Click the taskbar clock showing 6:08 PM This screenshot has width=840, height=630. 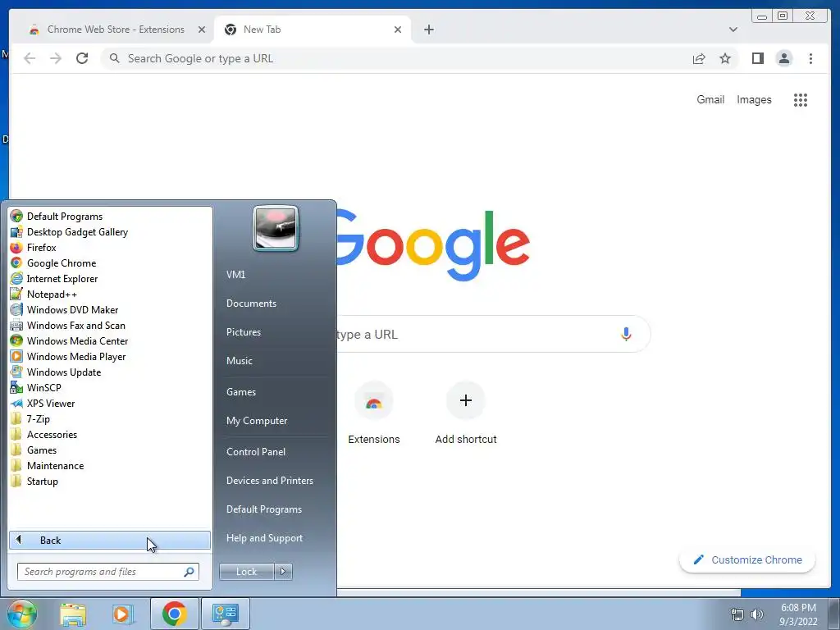tap(798, 614)
